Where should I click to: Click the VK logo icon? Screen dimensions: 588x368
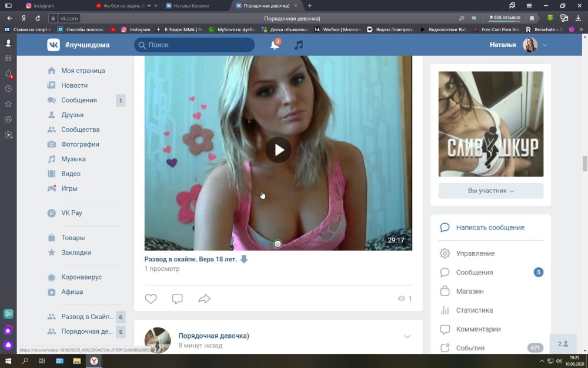(x=54, y=45)
